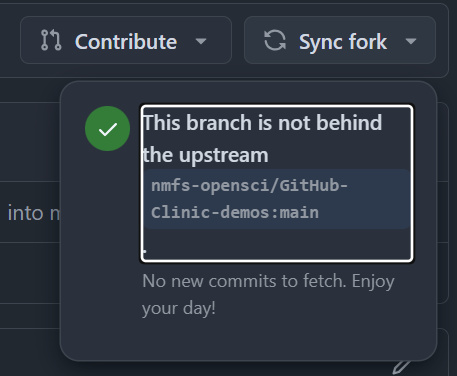This screenshot has width=457, height=376.
Task: Click the period after the upstream branch label
Action: pyautogui.click(x=145, y=251)
